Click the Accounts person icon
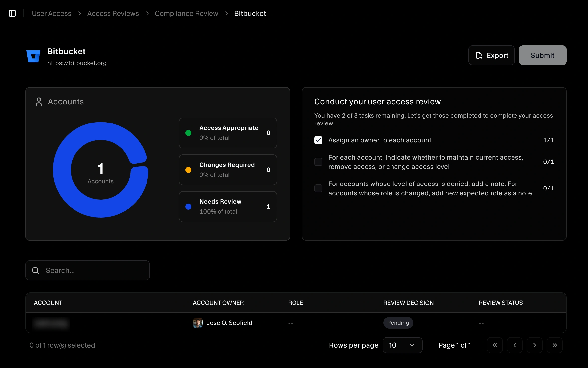 39,101
